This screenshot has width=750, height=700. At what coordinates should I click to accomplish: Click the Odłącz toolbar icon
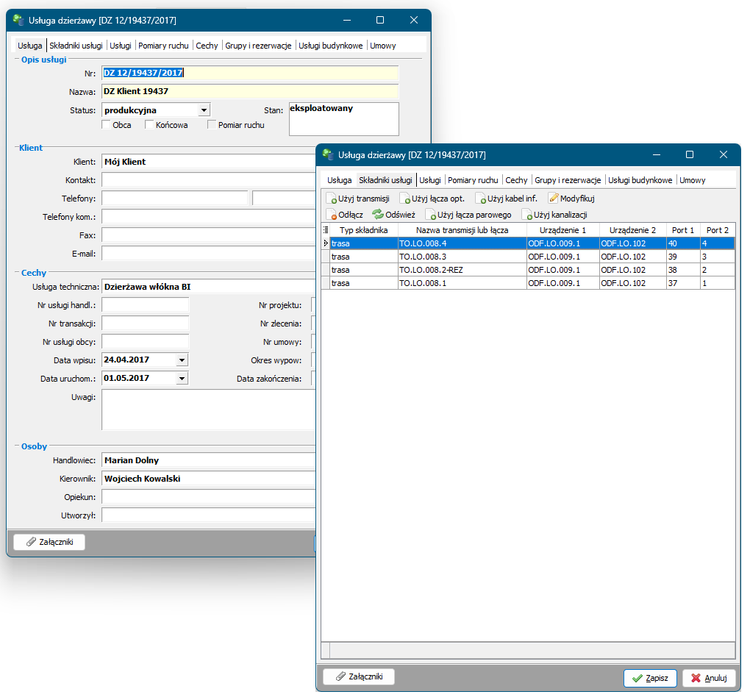332,215
